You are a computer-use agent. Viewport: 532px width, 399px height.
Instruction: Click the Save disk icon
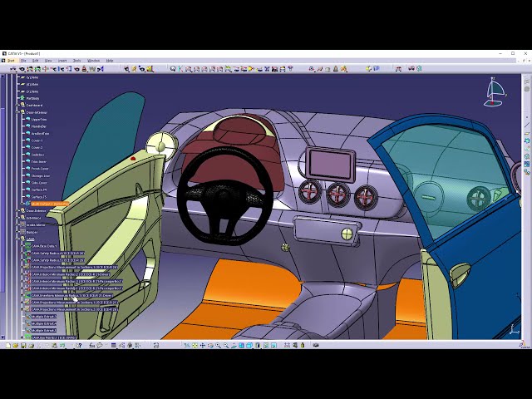pos(23,346)
